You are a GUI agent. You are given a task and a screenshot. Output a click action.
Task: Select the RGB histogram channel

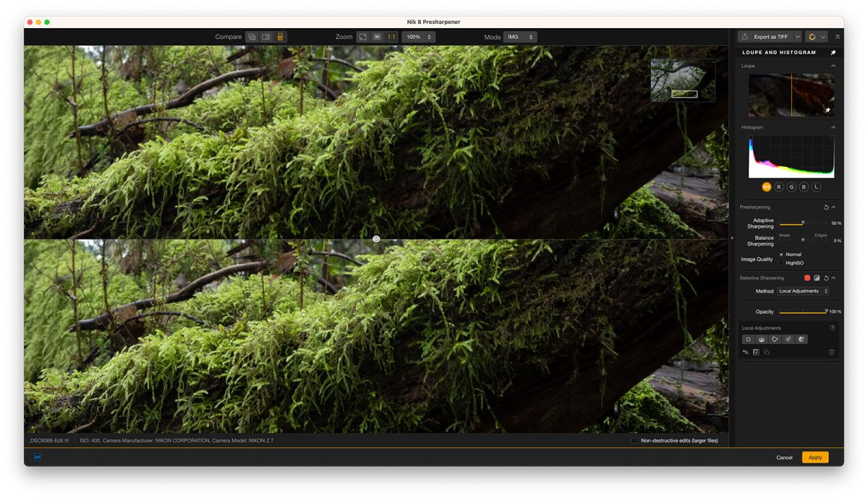point(766,187)
